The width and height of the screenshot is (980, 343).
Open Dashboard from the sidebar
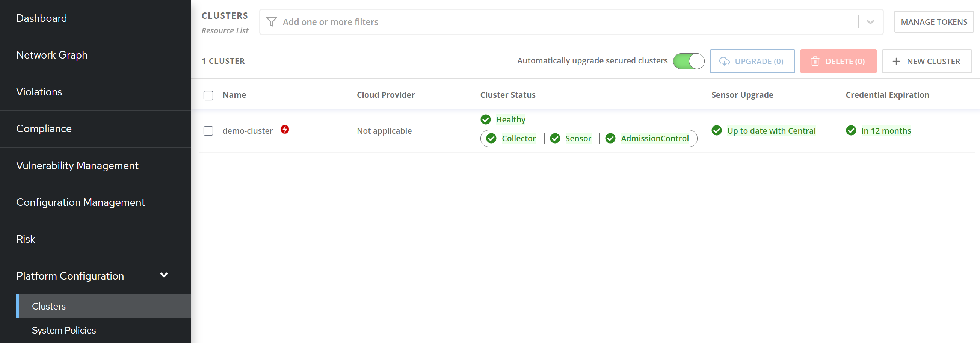click(x=95, y=18)
